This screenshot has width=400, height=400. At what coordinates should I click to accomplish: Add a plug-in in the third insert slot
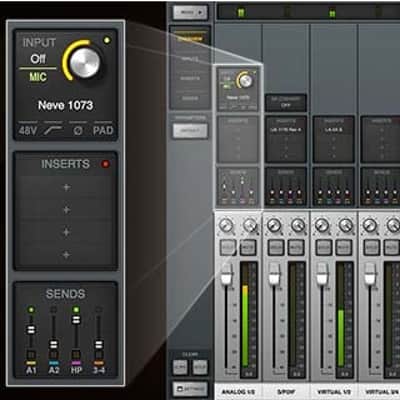tap(66, 232)
